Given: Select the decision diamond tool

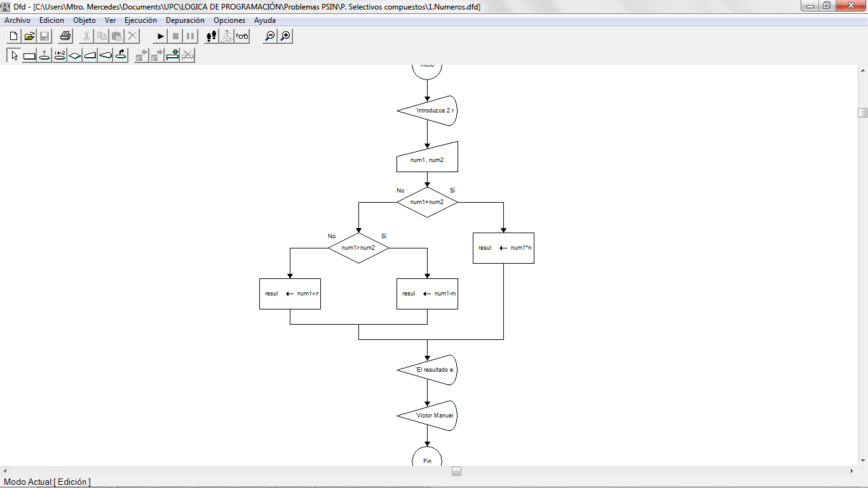Looking at the screenshot, I should [75, 55].
